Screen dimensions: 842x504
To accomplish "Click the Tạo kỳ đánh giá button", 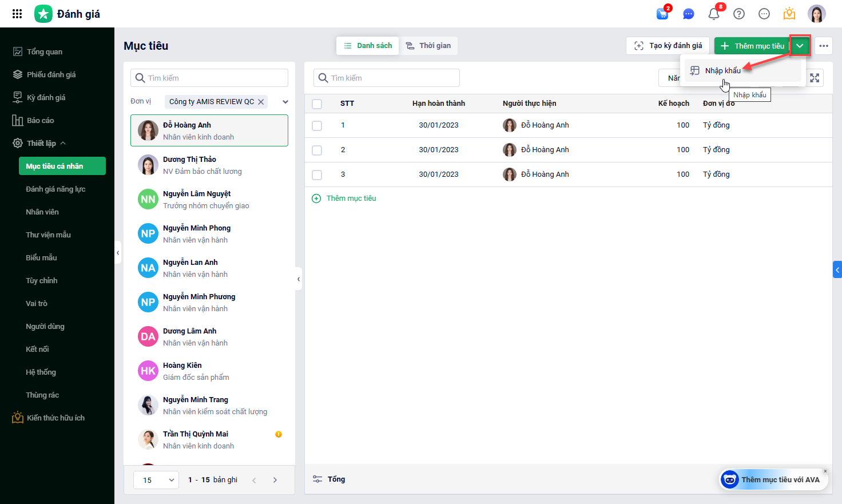I will (668, 46).
